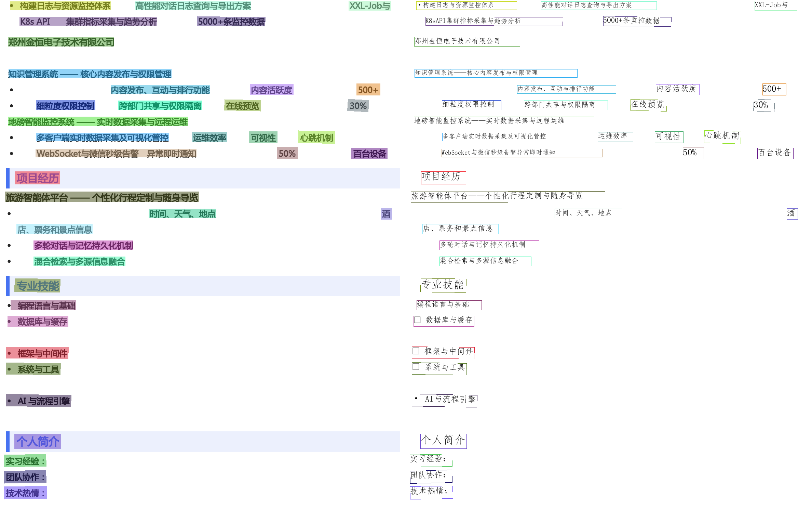Click the highlighted 郑州金恒电子技术有限公司 text
This screenshot has width=812, height=509.
click(x=61, y=42)
